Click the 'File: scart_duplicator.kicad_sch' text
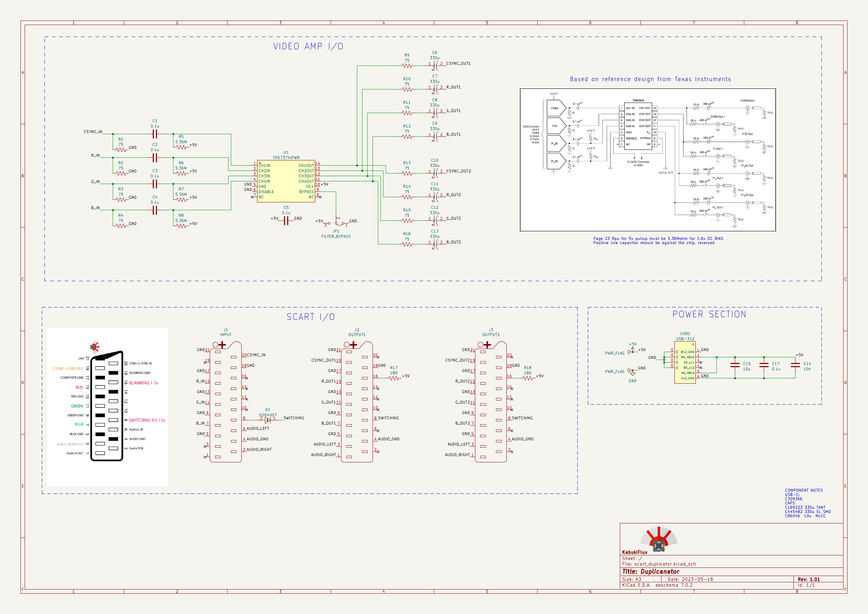 point(659,564)
